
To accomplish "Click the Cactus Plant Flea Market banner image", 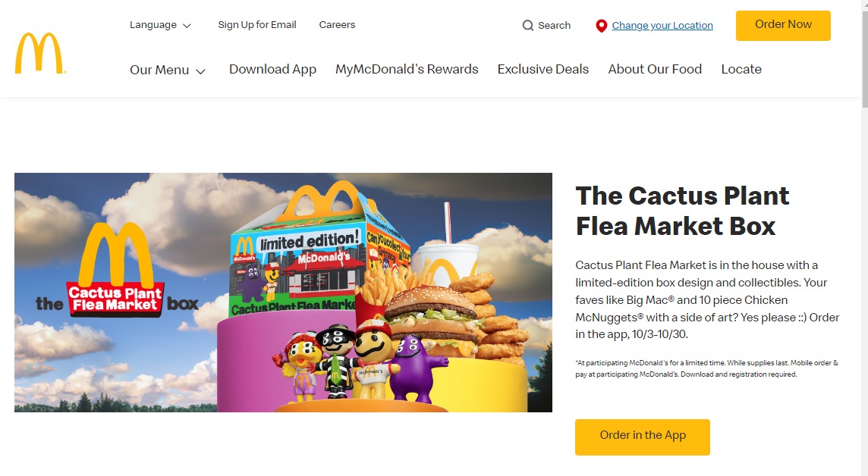I will (284, 293).
